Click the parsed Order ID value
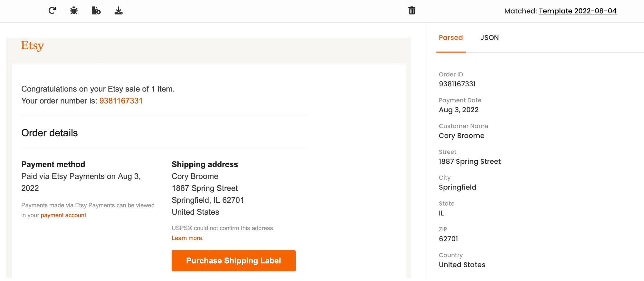 click(457, 84)
